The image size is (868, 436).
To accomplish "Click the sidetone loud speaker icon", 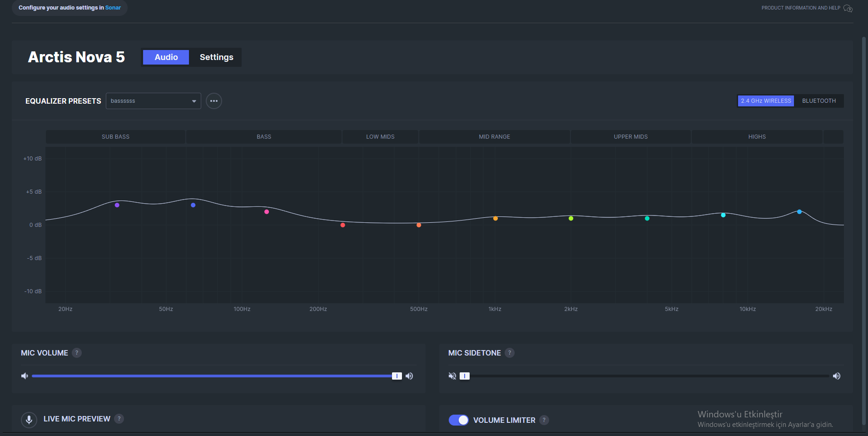I will coord(837,376).
